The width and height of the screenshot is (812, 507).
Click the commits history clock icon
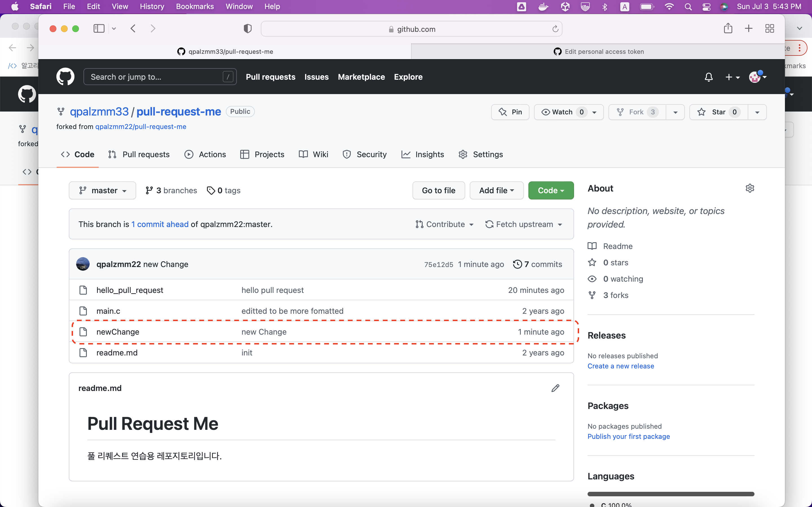point(517,264)
